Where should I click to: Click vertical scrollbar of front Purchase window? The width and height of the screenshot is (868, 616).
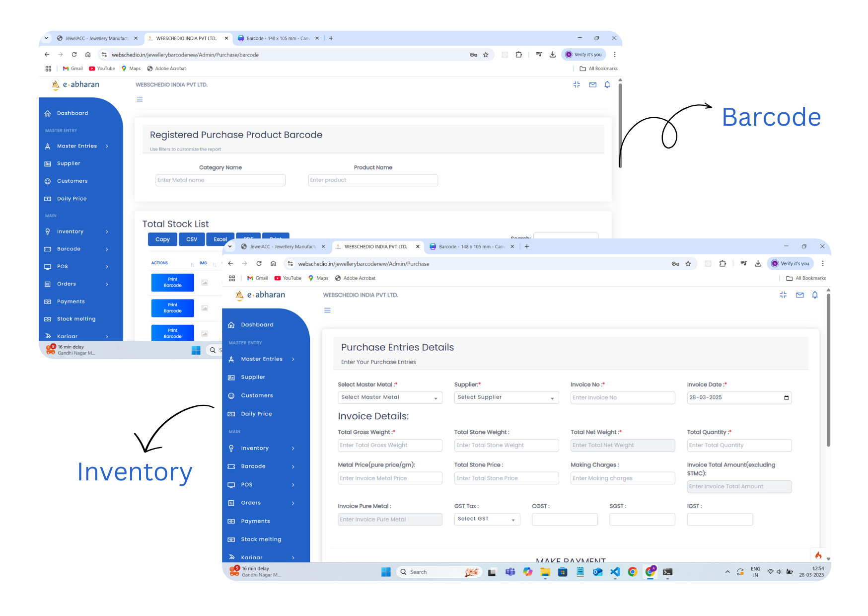[828, 370]
